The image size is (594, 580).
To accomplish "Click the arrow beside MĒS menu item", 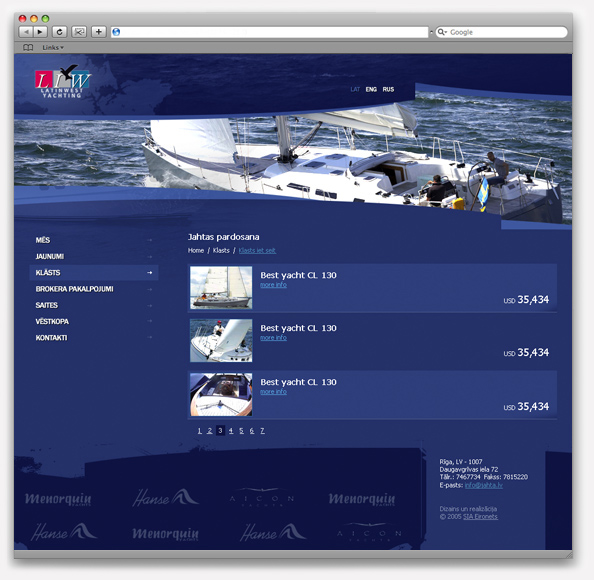I will pyautogui.click(x=150, y=240).
